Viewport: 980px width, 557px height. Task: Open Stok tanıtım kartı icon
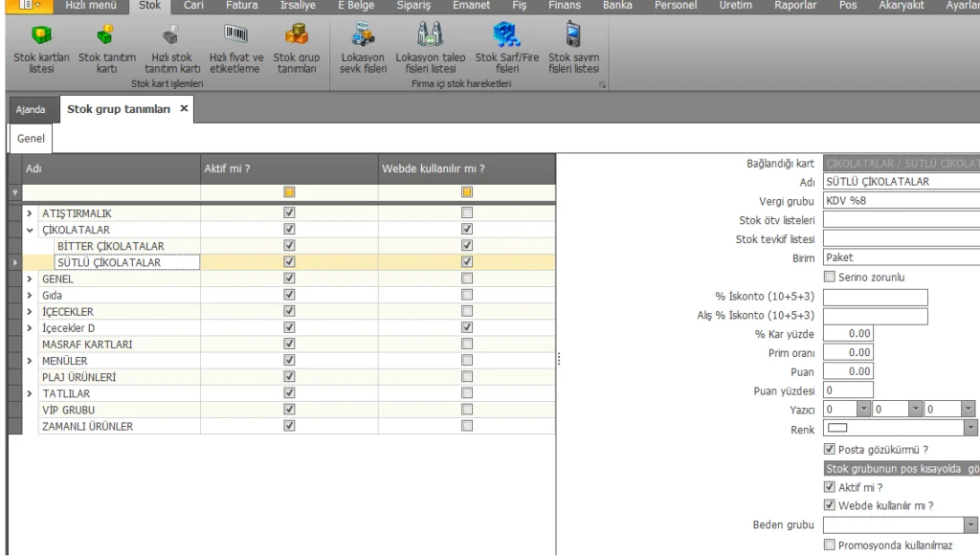point(107,48)
